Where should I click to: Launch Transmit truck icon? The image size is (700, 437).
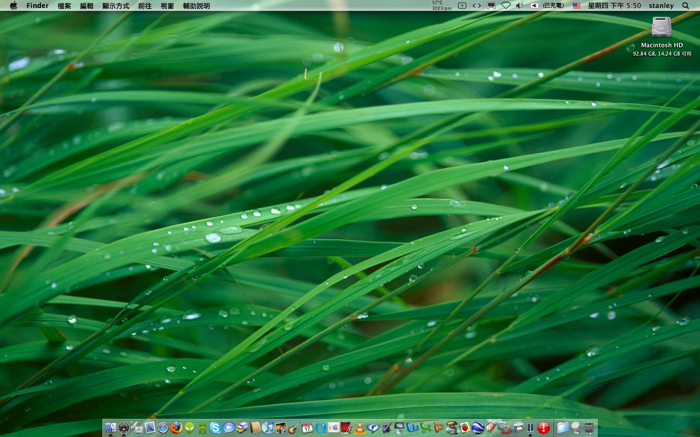point(242,428)
